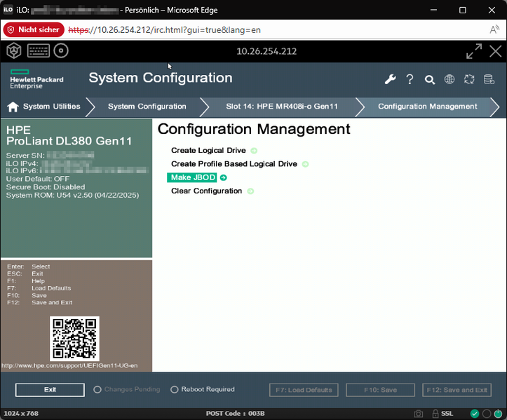Click the circular arrows refresh icon
Viewport: 507px width, 420px height.
pyautogui.click(x=469, y=79)
